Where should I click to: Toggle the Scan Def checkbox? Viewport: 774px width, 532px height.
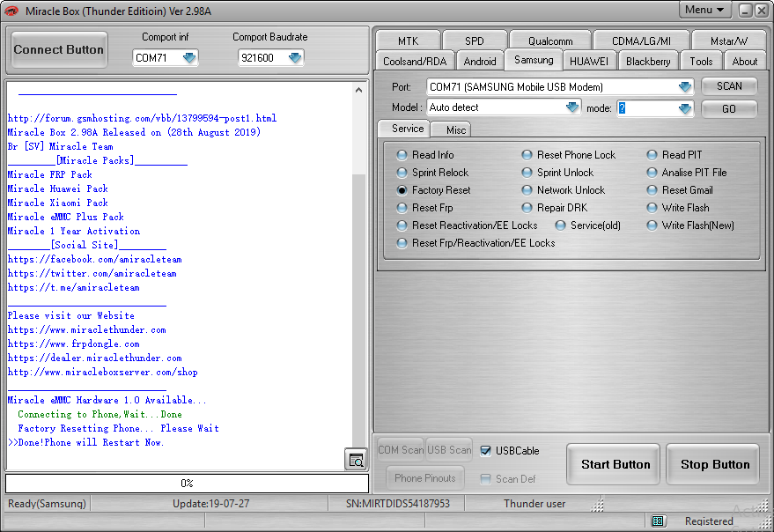(x=486, y=478)
